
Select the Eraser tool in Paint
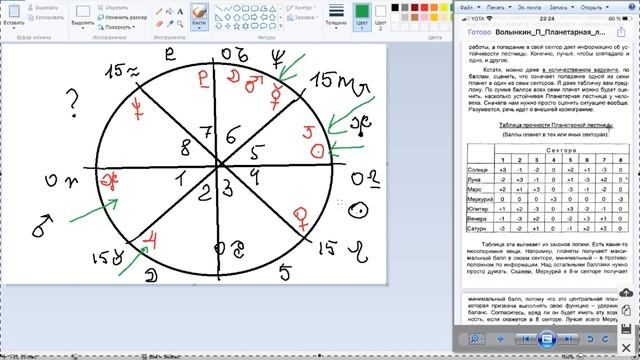coord(159,24)
